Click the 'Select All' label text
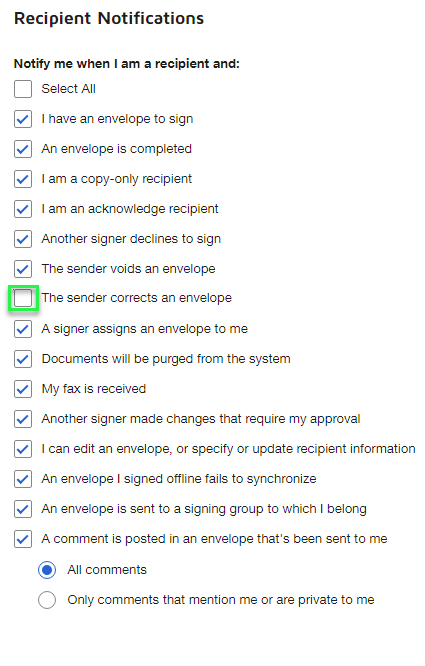Screen dimensions: 425x666 pyautogui.click(x=68, y=89)
